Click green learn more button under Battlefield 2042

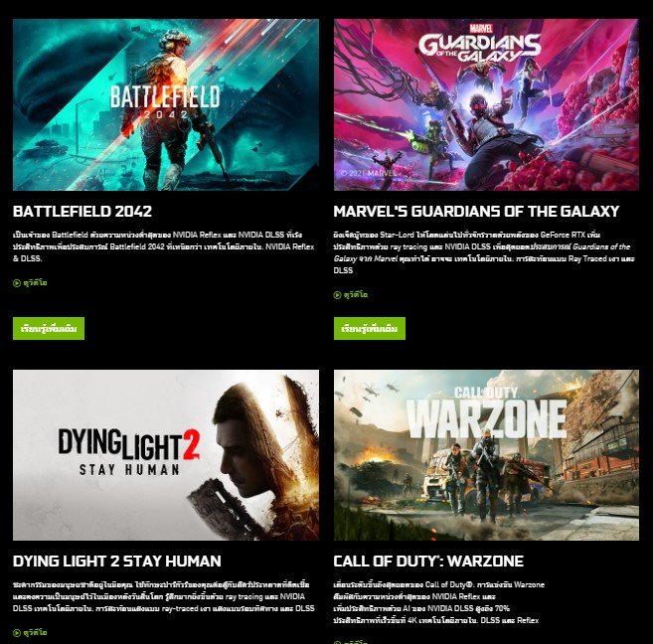49,328
